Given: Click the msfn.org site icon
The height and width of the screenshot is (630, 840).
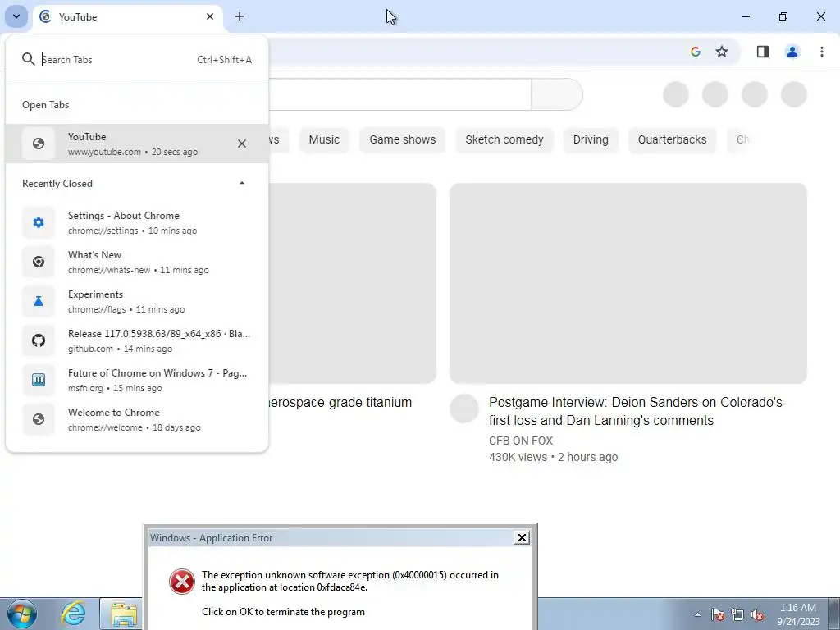Looking at the screenshot, I should (x=39, y=380).
